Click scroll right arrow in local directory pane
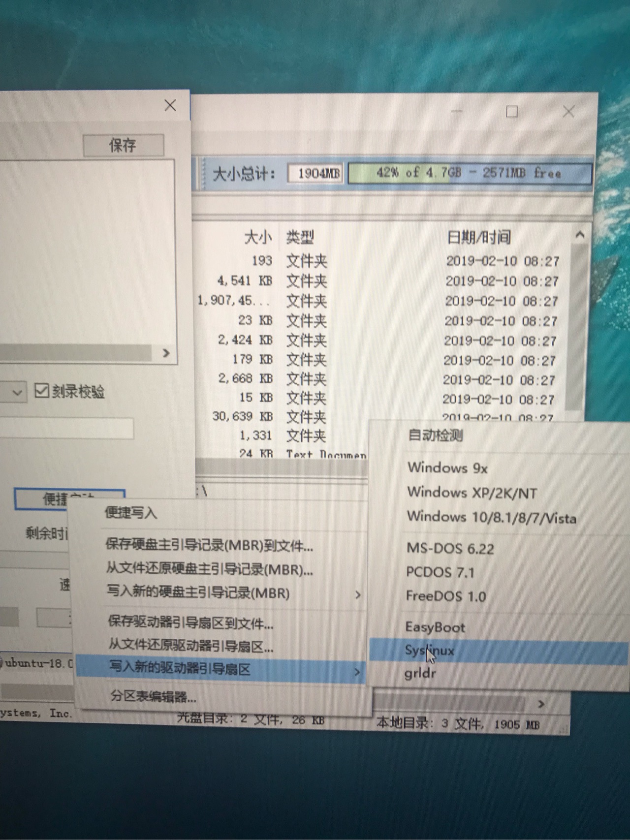 (541, 704)
